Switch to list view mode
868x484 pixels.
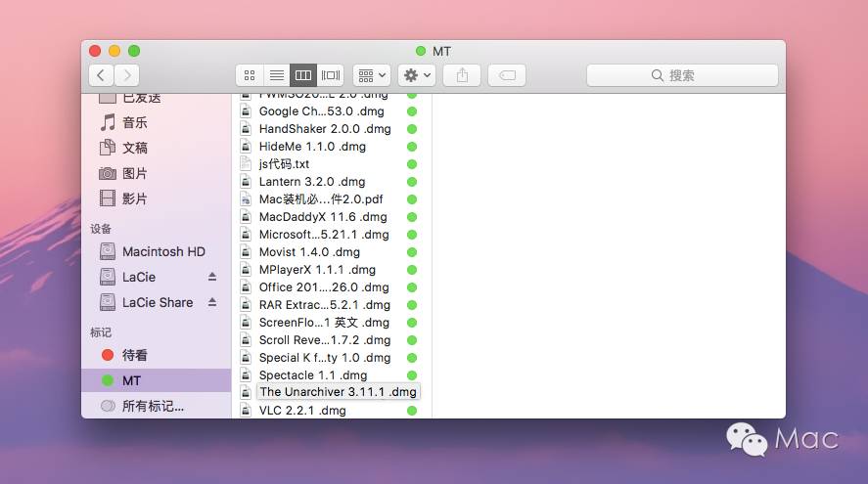pos(277,75)
